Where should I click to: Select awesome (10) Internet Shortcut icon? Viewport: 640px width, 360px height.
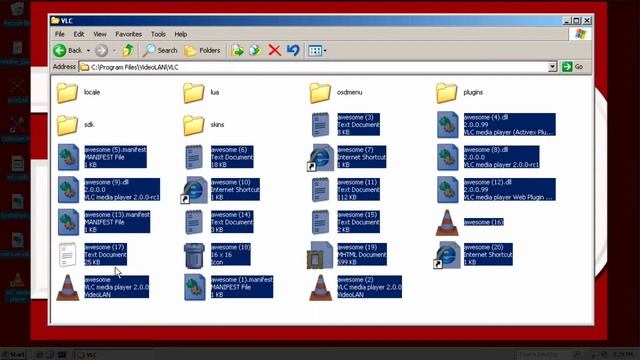click(x=194, y=190)
